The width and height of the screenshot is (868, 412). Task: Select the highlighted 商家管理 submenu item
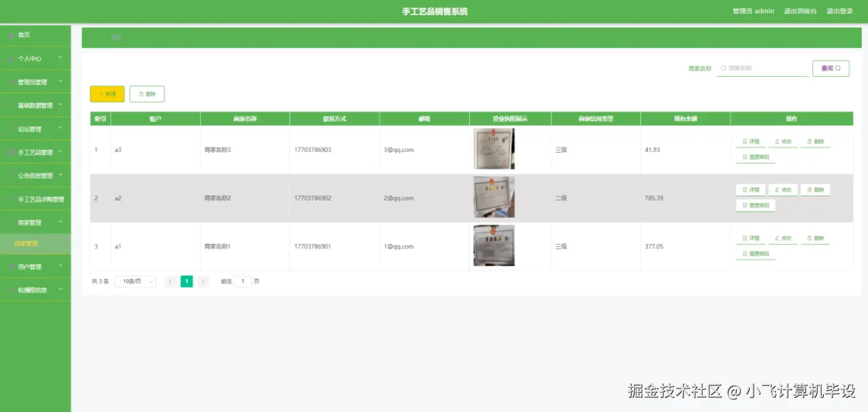click(x=35, y=244)
